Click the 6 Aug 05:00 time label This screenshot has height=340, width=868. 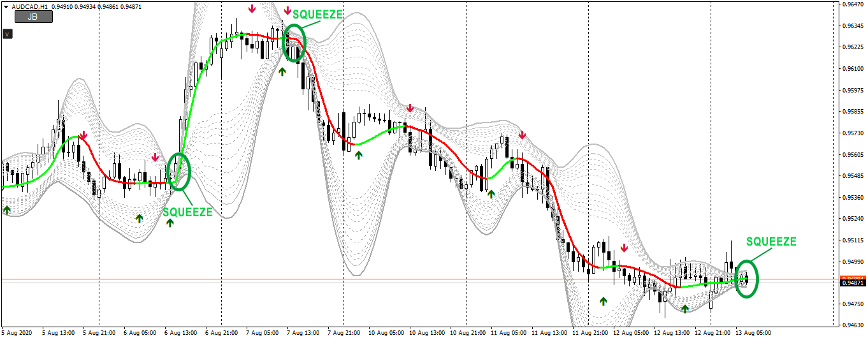[140, 333]
